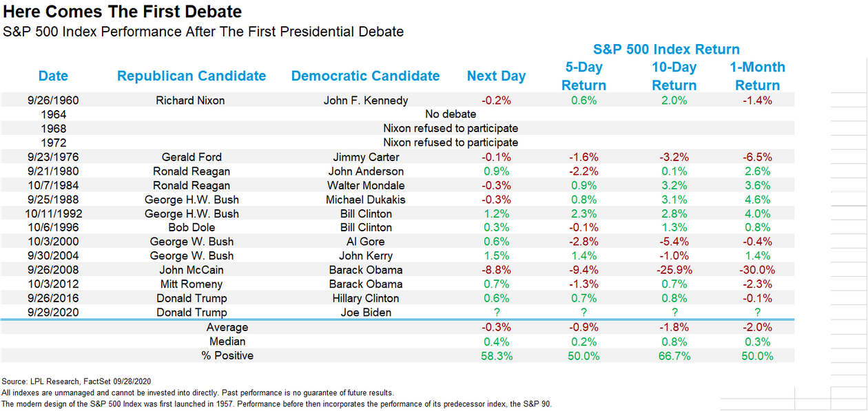
Task: Click the Next Day column header
Action: pyautogui.click(x=496, y=76)
